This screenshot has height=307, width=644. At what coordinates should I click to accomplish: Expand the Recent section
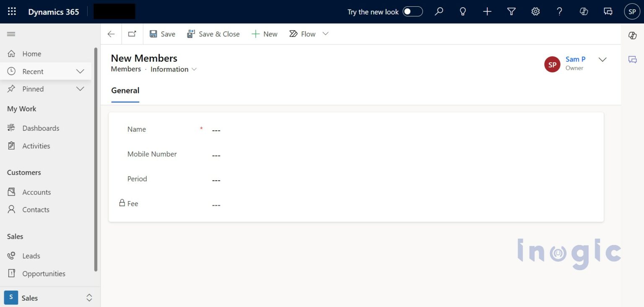pos(80,71)
